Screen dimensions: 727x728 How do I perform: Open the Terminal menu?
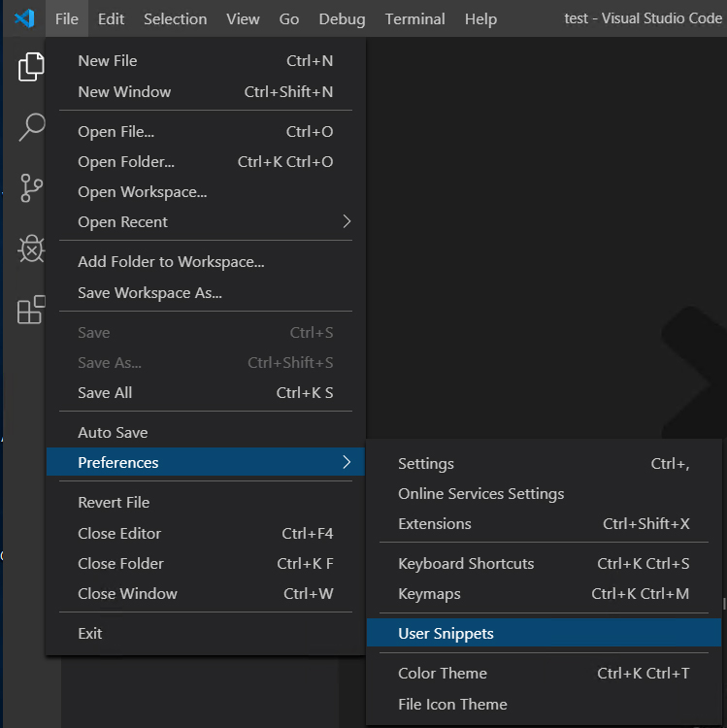coord(414,19)
